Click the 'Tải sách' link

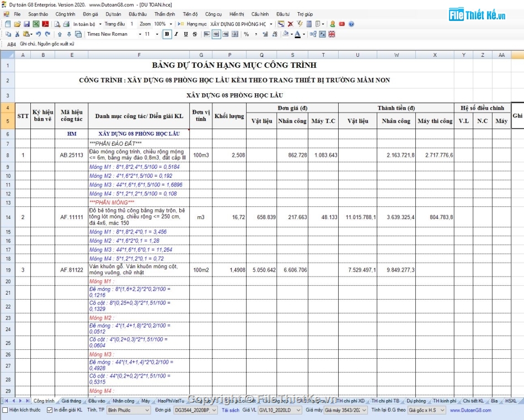click(231, 410)
